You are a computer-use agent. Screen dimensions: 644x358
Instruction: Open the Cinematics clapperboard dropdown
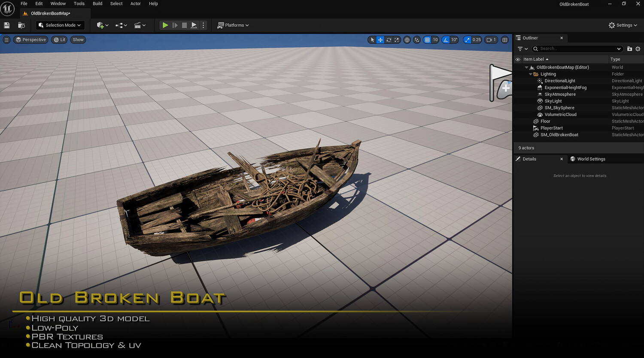point(140,25)
